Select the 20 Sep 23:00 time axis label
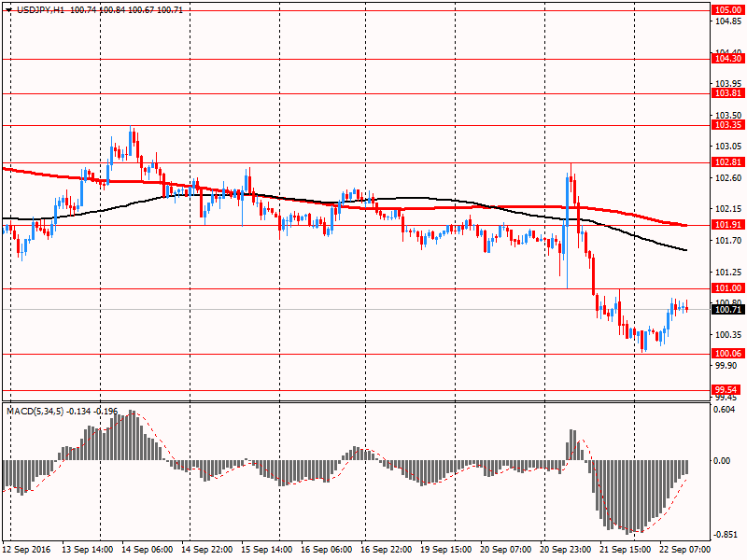This screenshot has width=747, height=560. pos(566,550)
